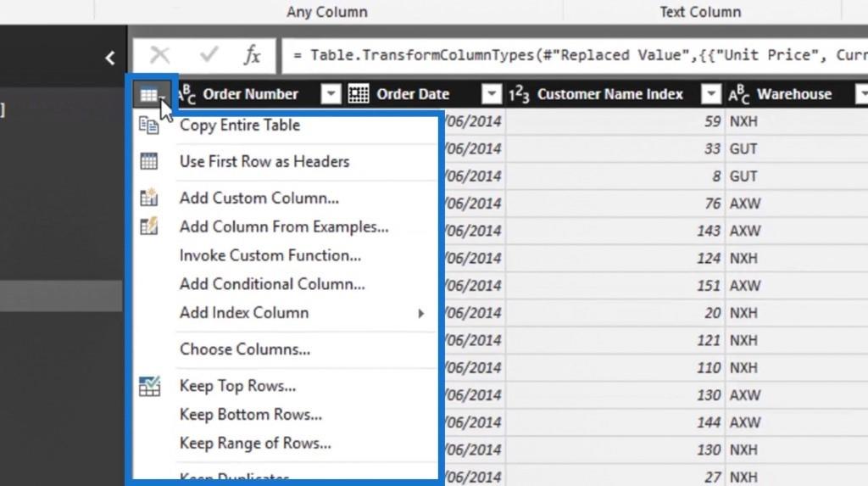The height and width of the screenshot is (486, 868).
Task: Select Invoke Custom Function...
Action: pos(270,255)
